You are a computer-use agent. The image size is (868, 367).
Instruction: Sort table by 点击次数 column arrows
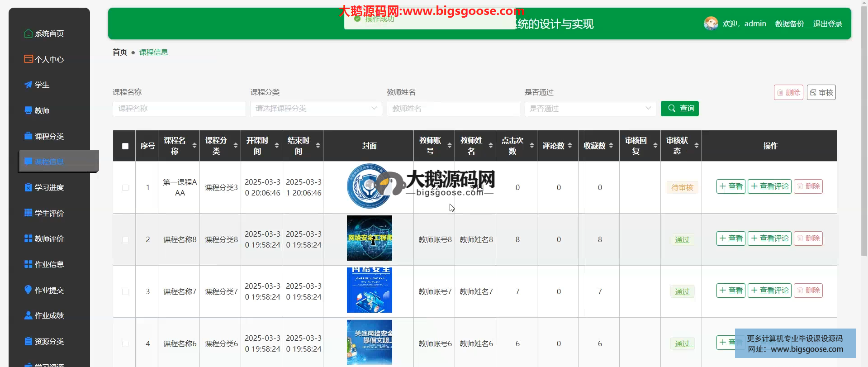(532, 146)
